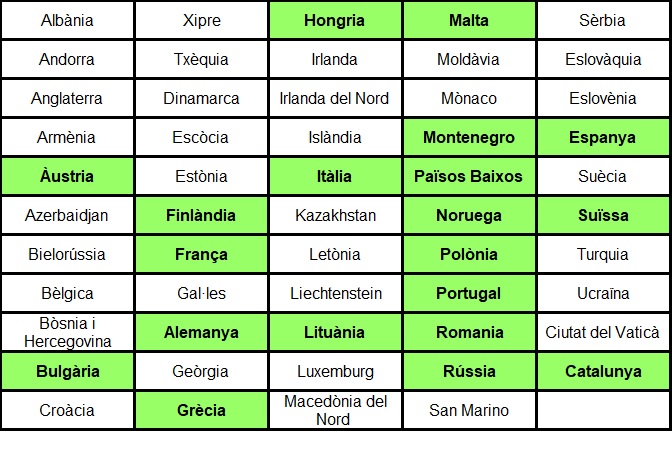672x450 pixels.
Task: Select the Malta cell
Action: point(469,20)
